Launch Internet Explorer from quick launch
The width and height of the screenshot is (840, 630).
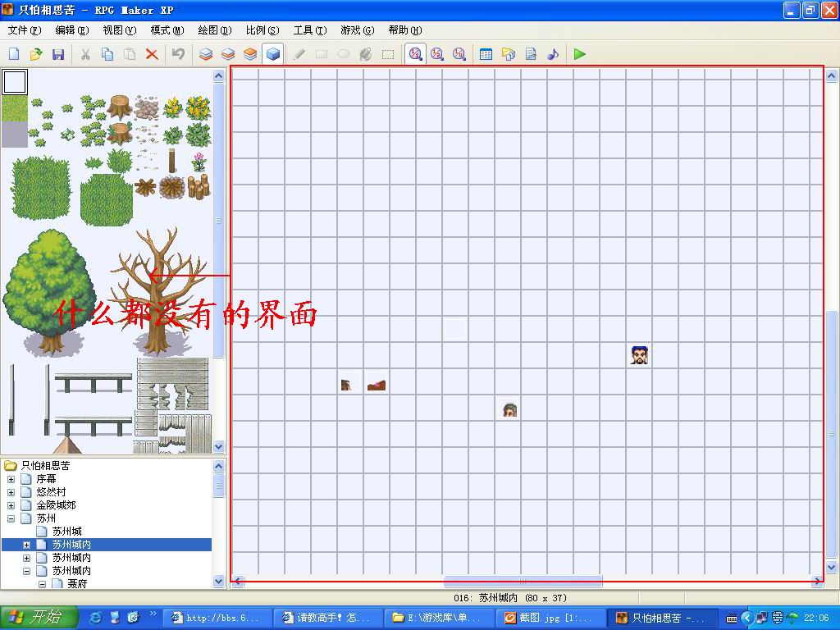[x=97, y=618]
